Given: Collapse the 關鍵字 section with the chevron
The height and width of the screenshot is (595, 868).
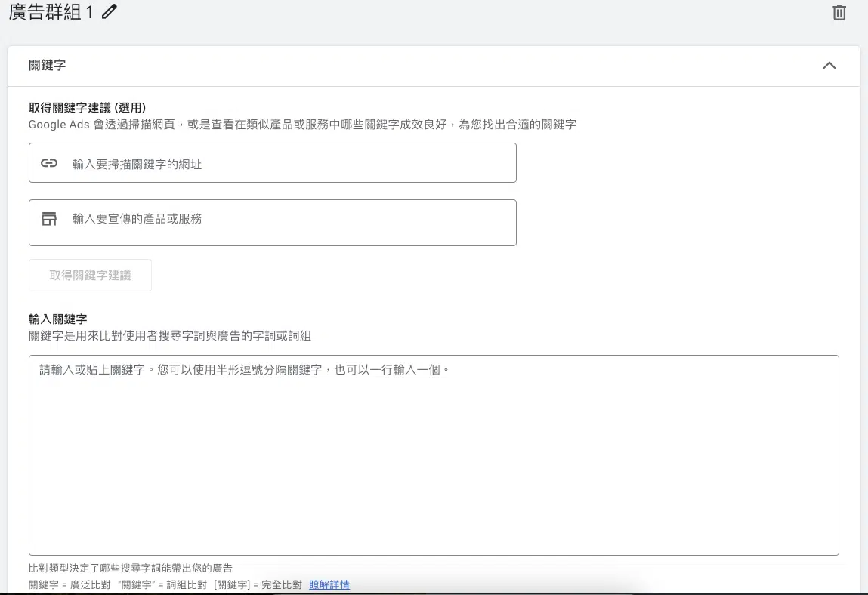Looking at the screenshot, I should tap(829, 66).
